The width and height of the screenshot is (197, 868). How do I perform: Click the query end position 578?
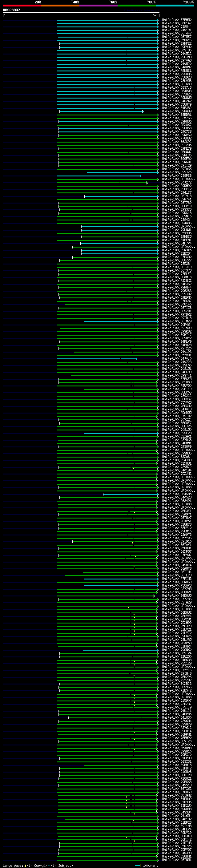155,15
